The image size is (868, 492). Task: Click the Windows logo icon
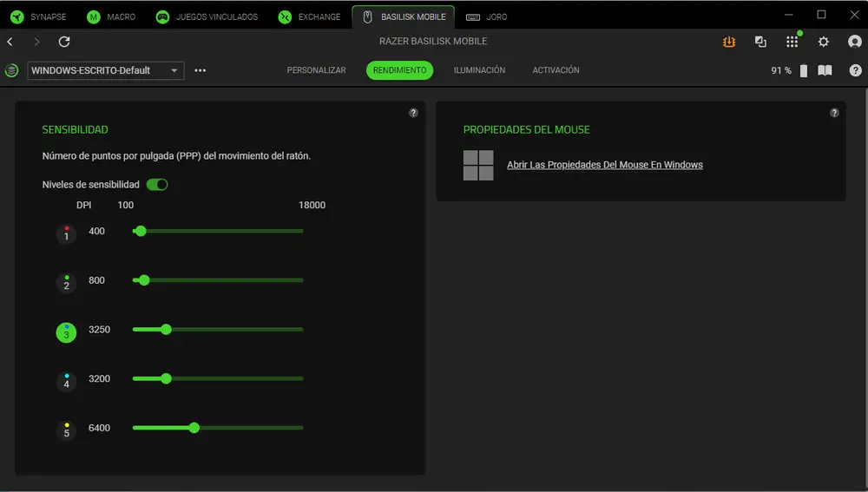pyautogui.click(x=478, y=166)
